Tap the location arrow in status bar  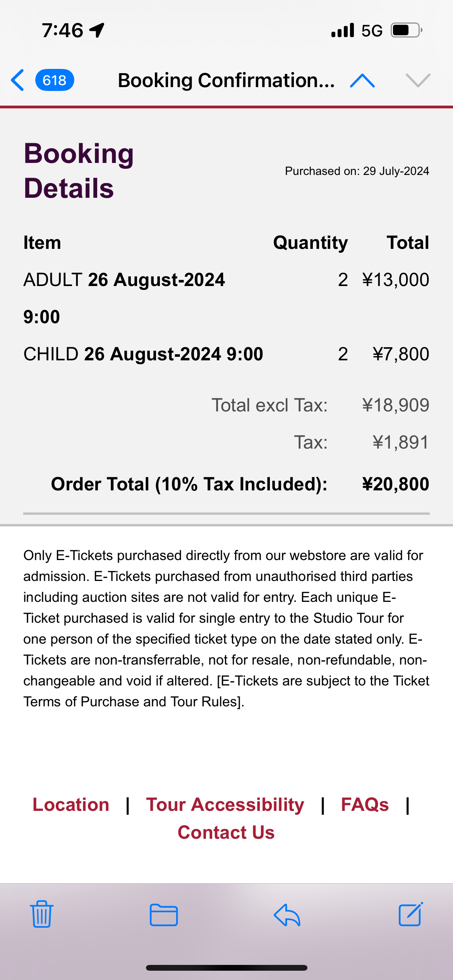pos(97,30)
